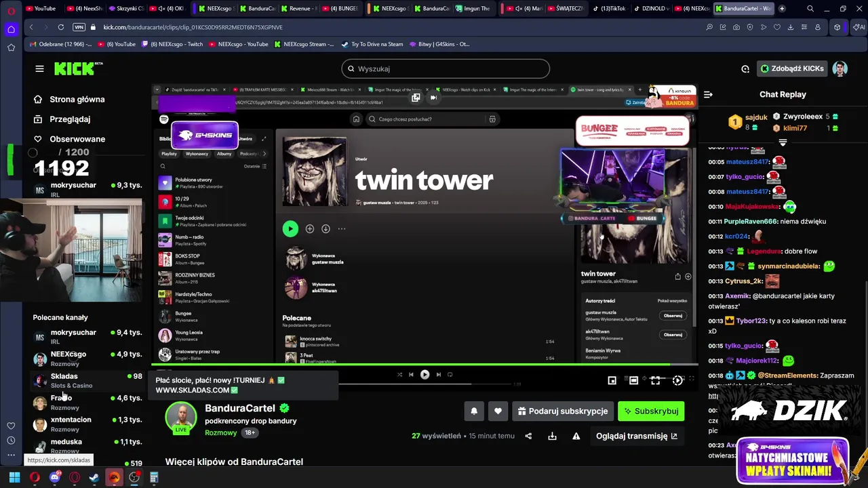Screen dimensions: 868x488
Task: Click the KICK logo
Action: point(78,68)
